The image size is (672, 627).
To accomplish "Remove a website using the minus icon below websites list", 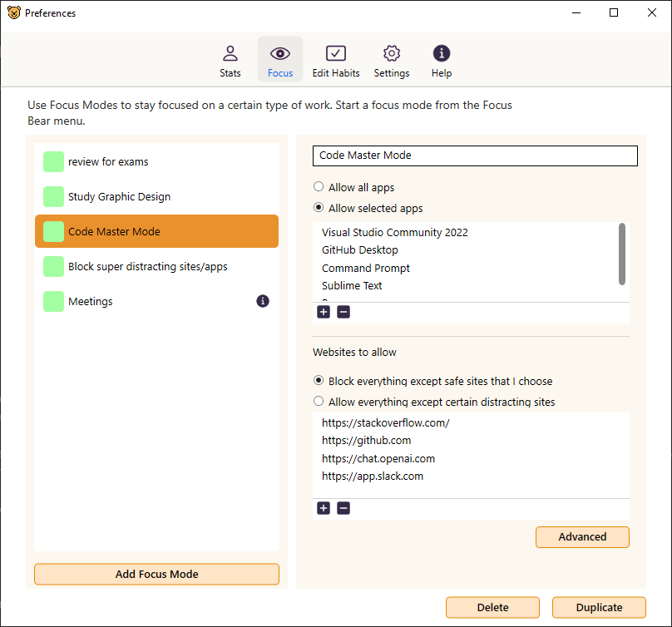I will 343,508.
